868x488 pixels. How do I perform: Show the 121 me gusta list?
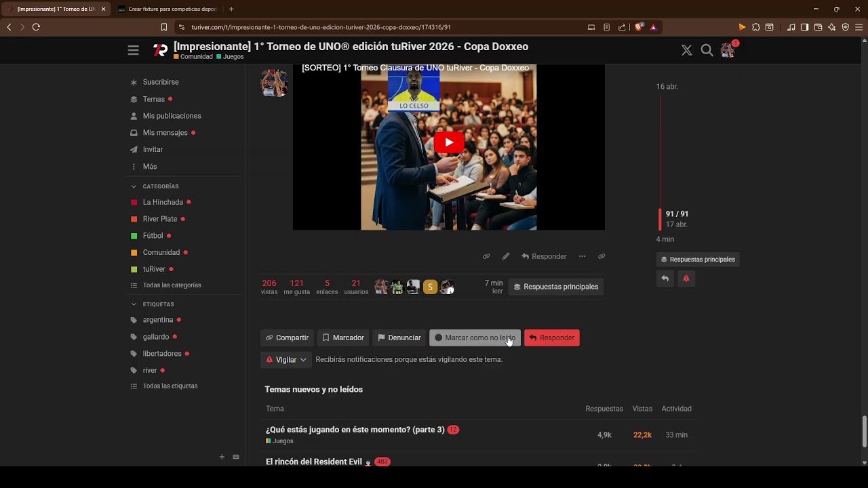coord(296,287)
